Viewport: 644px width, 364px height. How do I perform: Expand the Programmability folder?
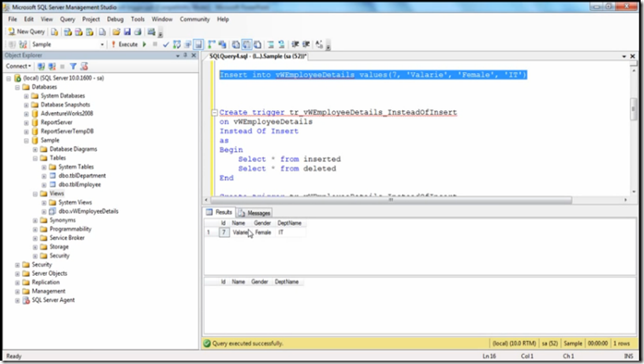click(x=36, y=229)
